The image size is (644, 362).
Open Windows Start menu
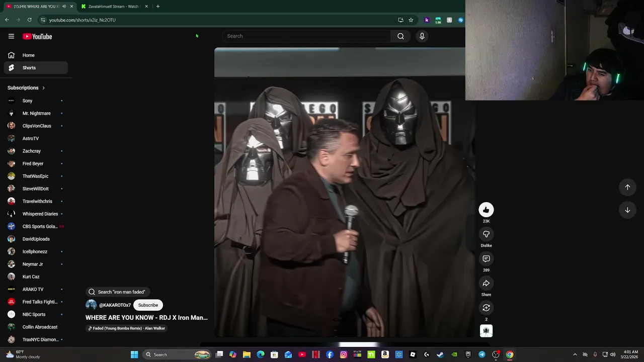pos(134,354)
